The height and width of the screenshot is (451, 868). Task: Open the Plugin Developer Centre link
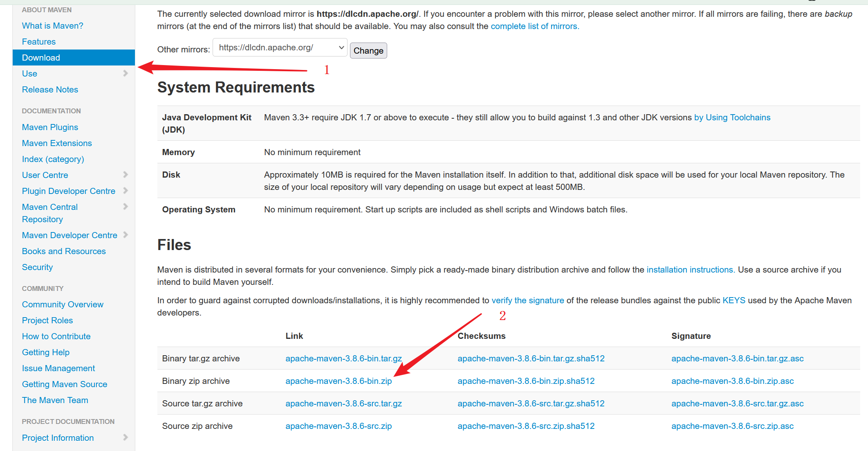(x=69, y=191)
